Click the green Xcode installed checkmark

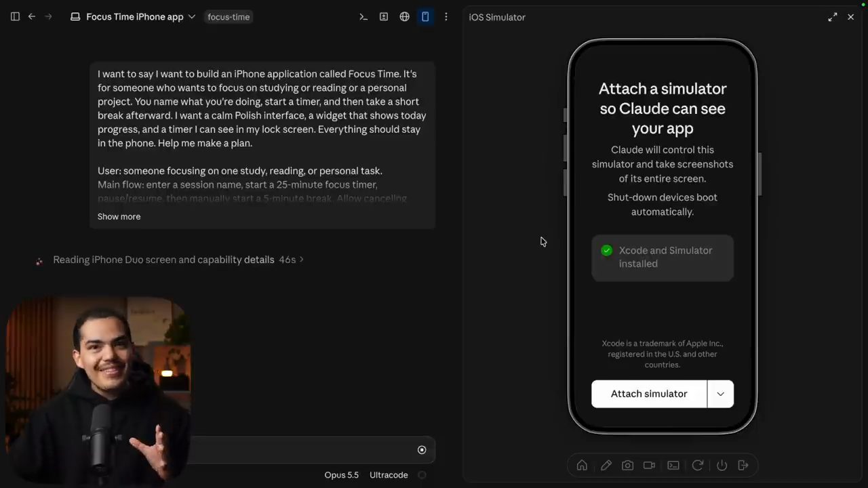pos(607,250)
